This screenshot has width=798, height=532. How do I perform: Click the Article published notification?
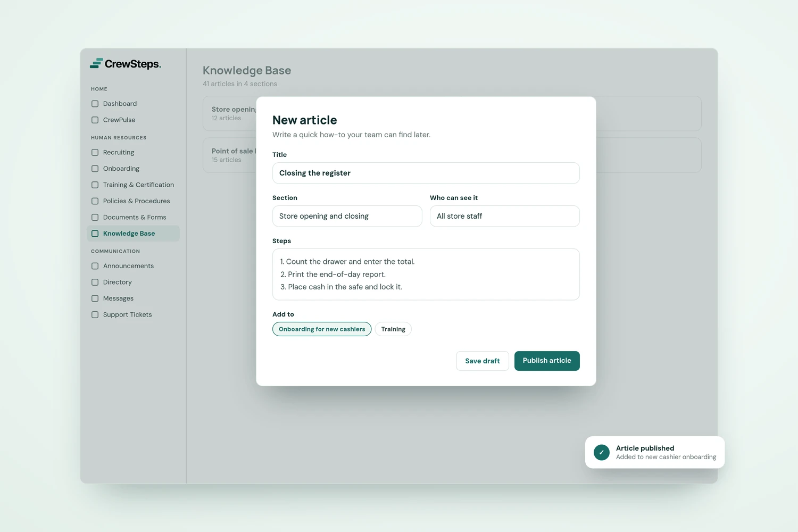[655, 452]
